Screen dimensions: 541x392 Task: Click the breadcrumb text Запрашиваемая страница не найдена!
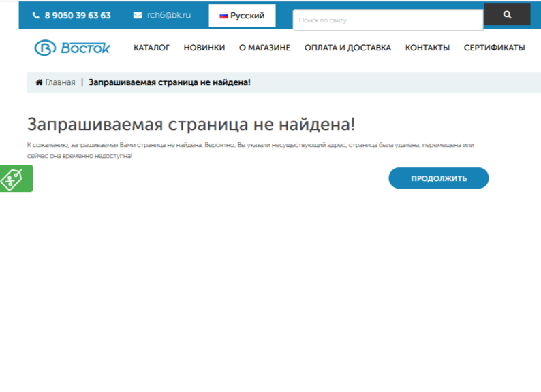click(x=170, y=82)
